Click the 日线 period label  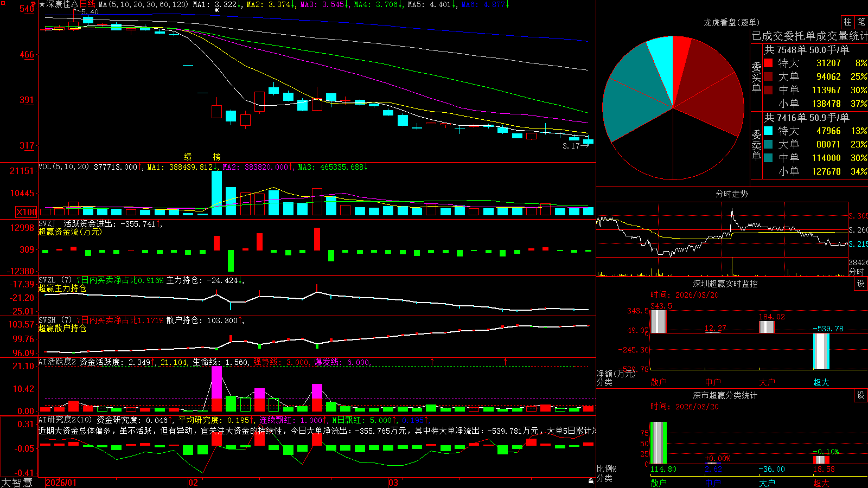[87, 4]
